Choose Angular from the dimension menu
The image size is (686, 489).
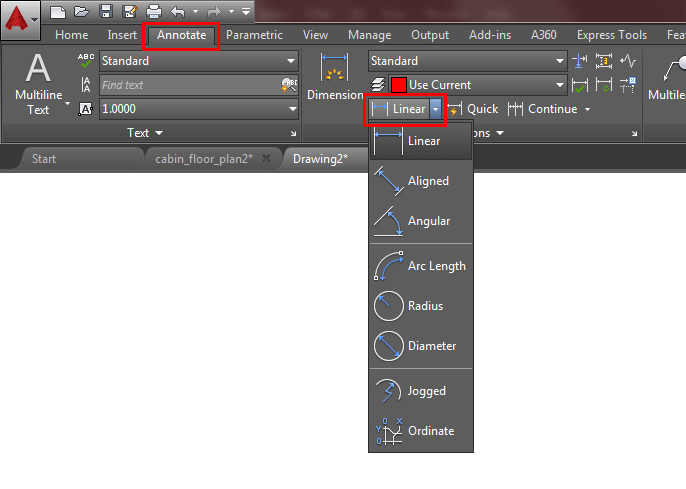point(421,221)
